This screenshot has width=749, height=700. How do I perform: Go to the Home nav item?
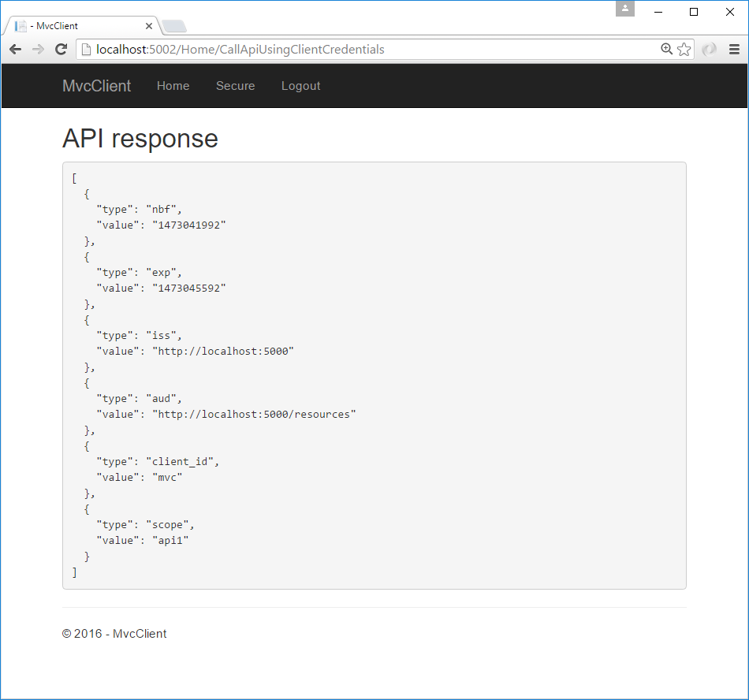pos(173,86)
